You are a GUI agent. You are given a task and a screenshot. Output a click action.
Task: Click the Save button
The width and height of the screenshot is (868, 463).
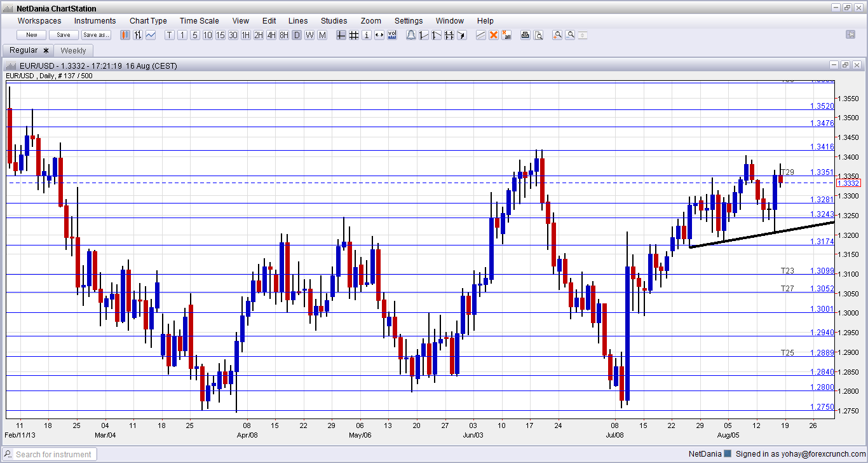[x=64, y=35]
